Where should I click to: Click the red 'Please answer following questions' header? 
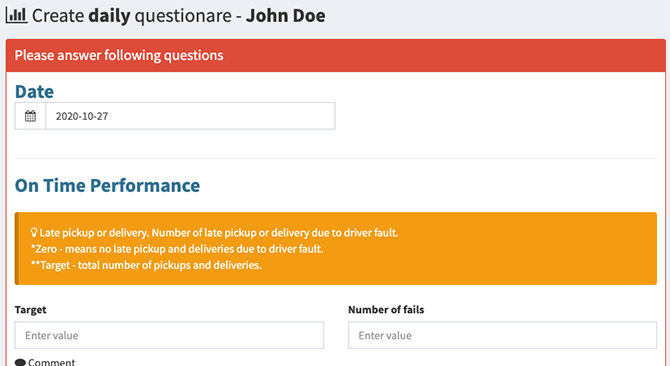pyautogui.click(x=336, y=56)
